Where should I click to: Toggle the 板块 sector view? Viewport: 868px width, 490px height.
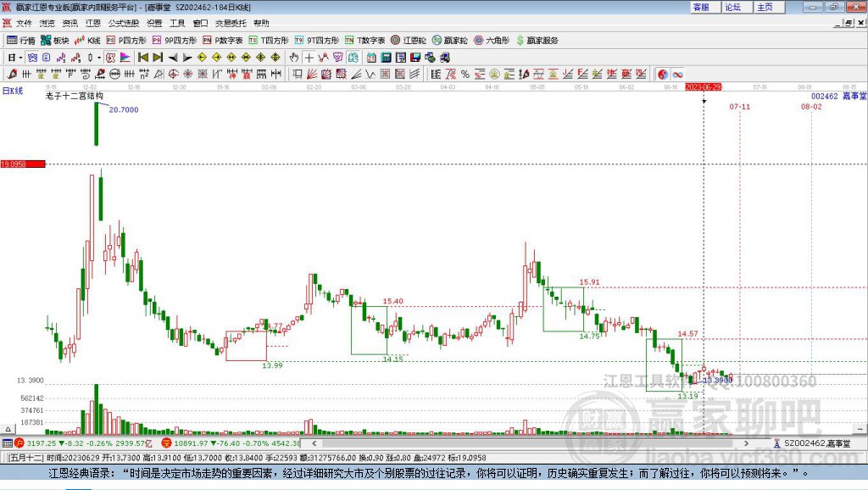[55, 40]
